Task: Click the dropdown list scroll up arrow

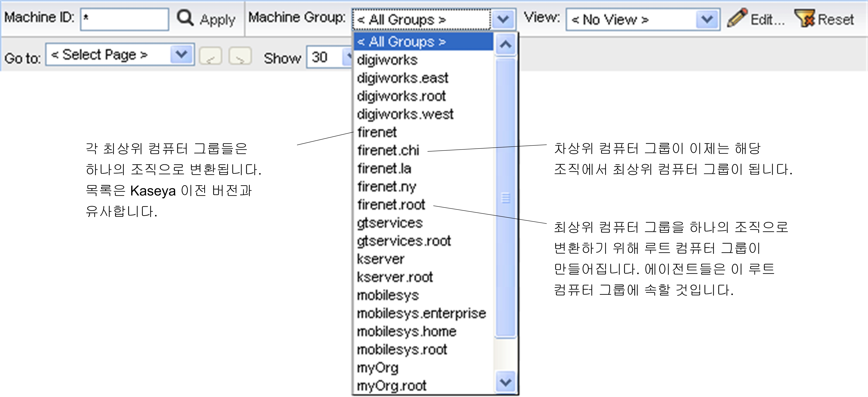Action: [x=506, y=44]
